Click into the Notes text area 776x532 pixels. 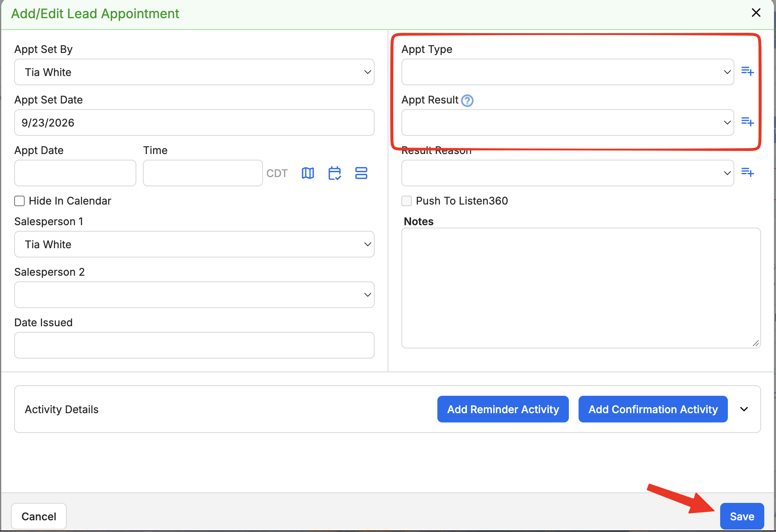coord(581,288)
